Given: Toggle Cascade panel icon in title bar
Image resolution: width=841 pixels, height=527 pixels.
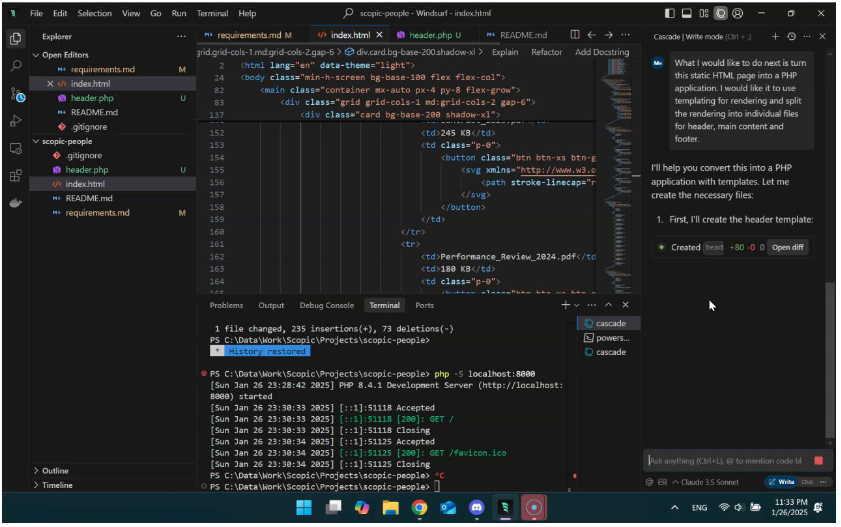Looking at the screenshot, I should (721, 13).
